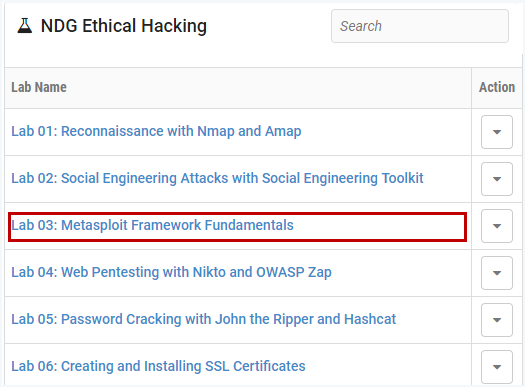Expand the Lab 06 SSL Certificates action arrow
Image resolution: width=525 pixels, height=387 pixels.
point(497,367)
